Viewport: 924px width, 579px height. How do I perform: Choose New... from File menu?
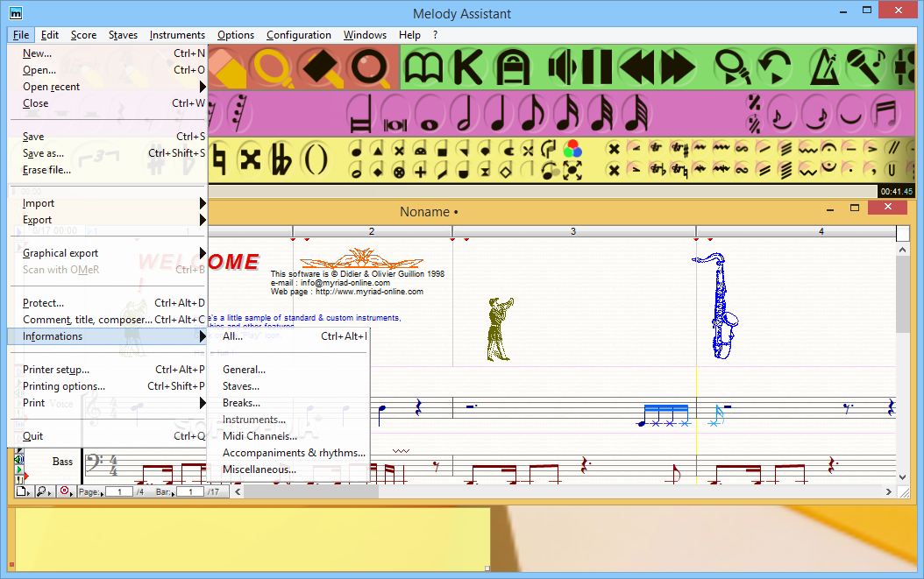click(x=108, y=53)
